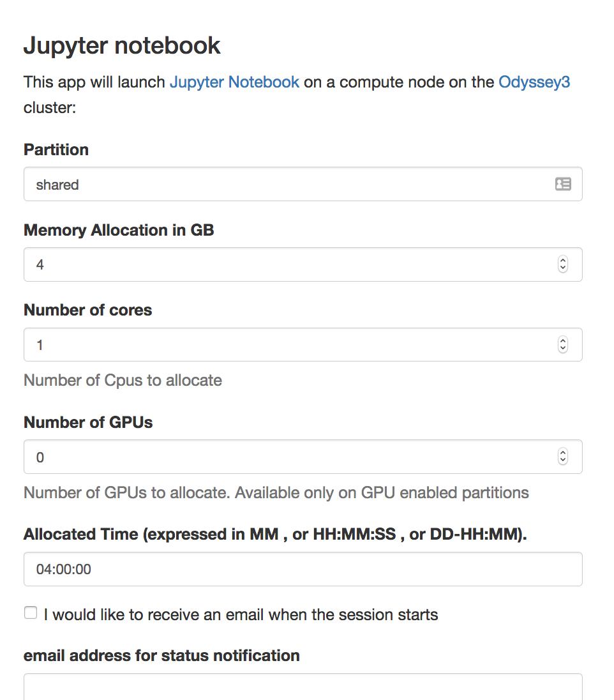Viewport: 614px width, 700px height.
Task: Click the Partition label
Action: pyautogui.click(x=56, y=149)
